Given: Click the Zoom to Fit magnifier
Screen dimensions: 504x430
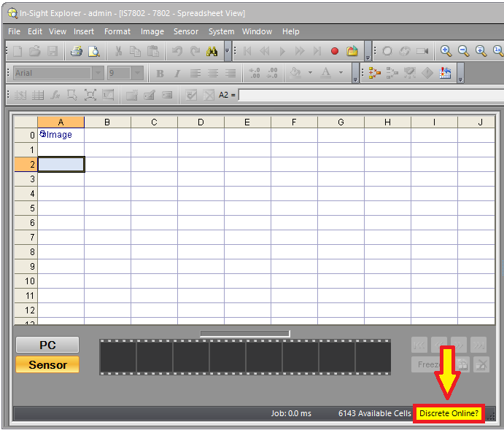Looking at the screenshot, I should (x=481, y=51).
